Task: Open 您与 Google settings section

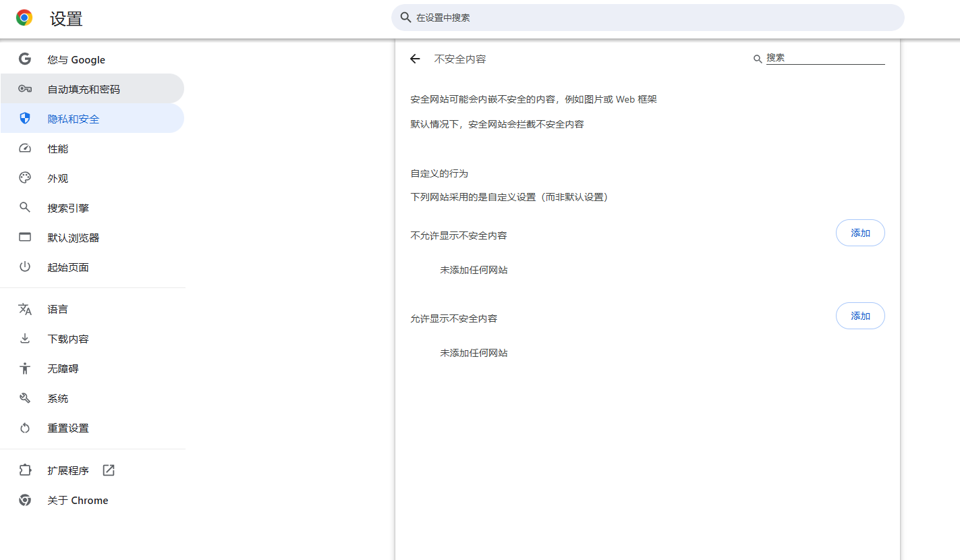Action: 92,59
